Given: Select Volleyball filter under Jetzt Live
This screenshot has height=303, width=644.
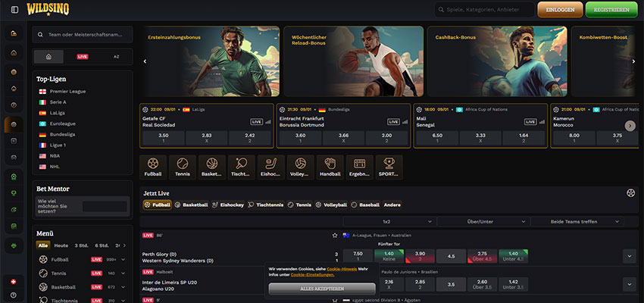Looking at the screenshot, I should [x=331, y=205].
